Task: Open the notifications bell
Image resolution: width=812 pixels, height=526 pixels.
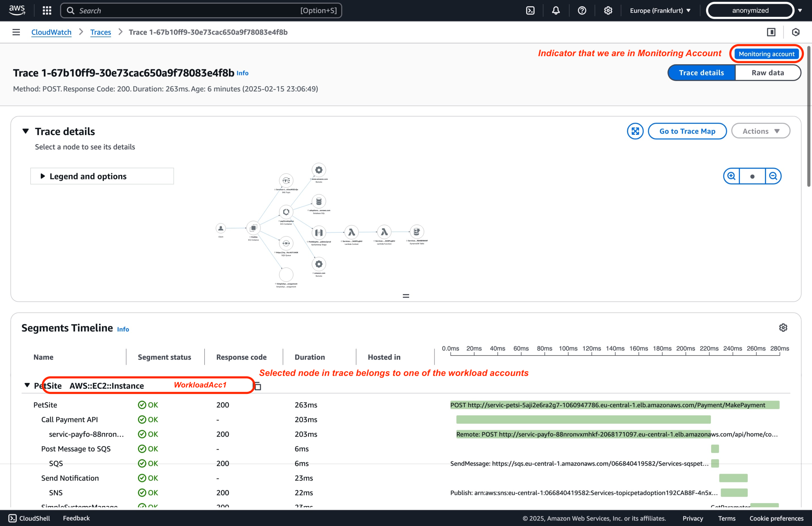Action: (x=556, y=10)
